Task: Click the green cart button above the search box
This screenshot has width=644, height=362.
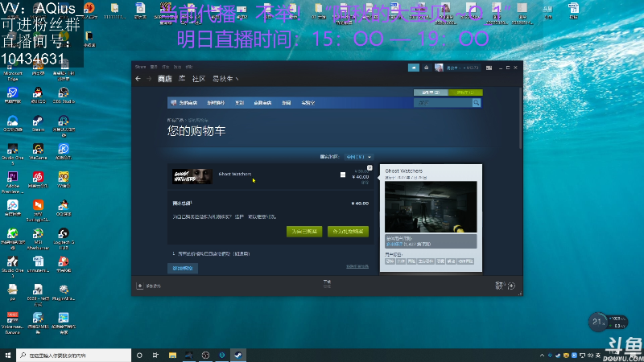Action: coord(465,93)
